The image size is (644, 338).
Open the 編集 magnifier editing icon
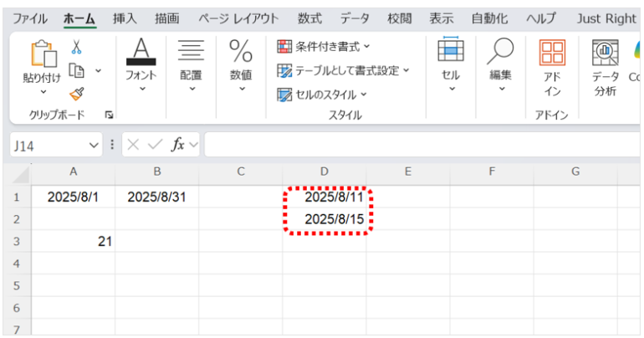(500, 51)
